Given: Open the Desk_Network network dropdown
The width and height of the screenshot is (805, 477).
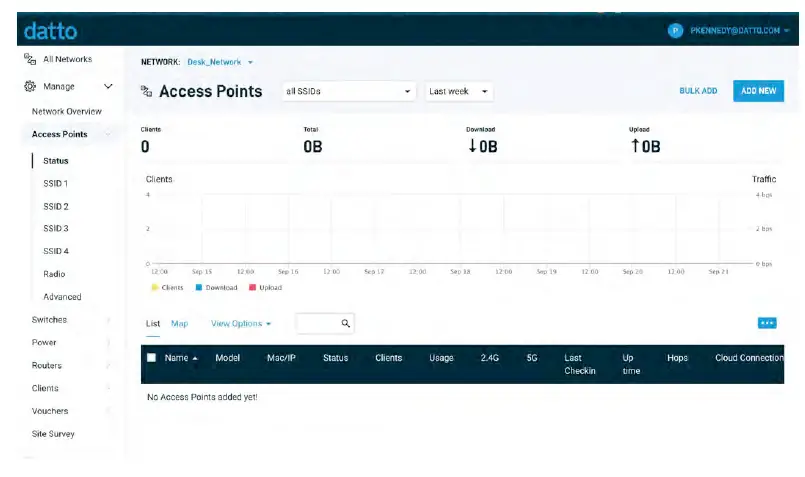Looking at the screenshot, I should click(220, 62).
